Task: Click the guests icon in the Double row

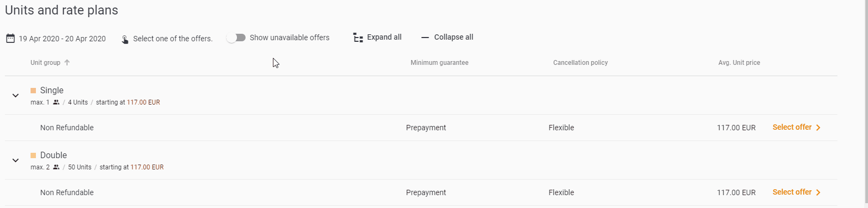Action: tap(56, 167)
